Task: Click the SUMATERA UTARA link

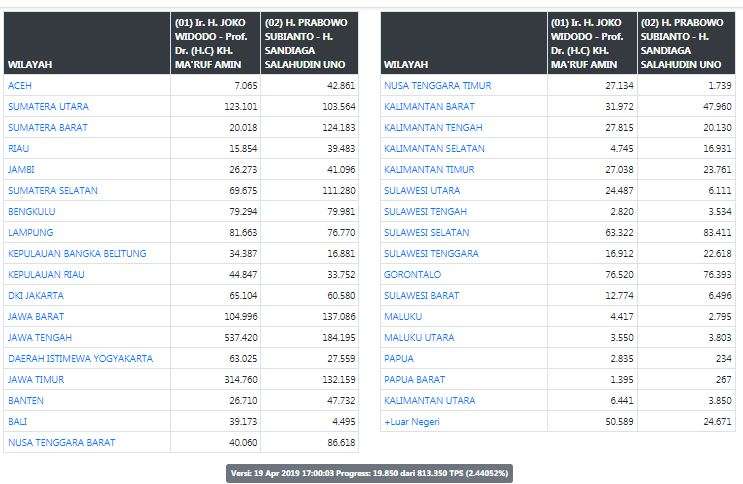Action: (48, 107)
